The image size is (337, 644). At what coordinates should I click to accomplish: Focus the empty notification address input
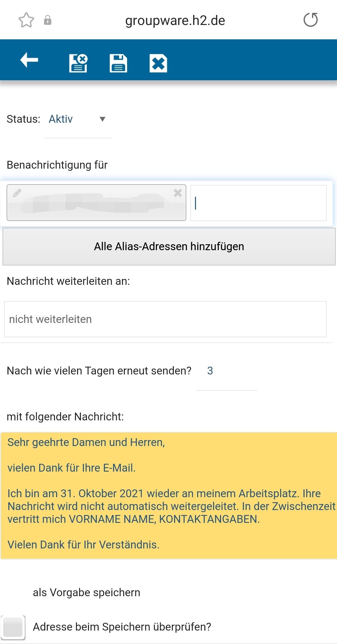click(x=258, y=203)
